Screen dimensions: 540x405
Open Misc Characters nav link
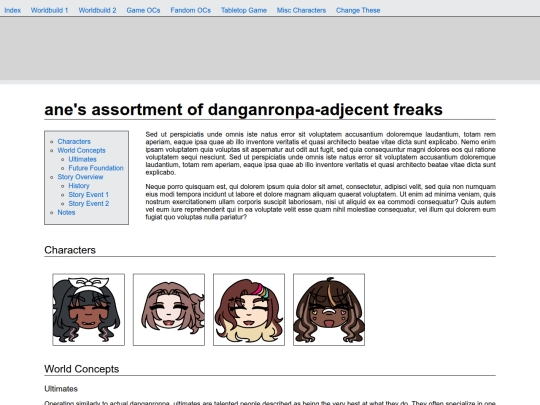(301, 10)
